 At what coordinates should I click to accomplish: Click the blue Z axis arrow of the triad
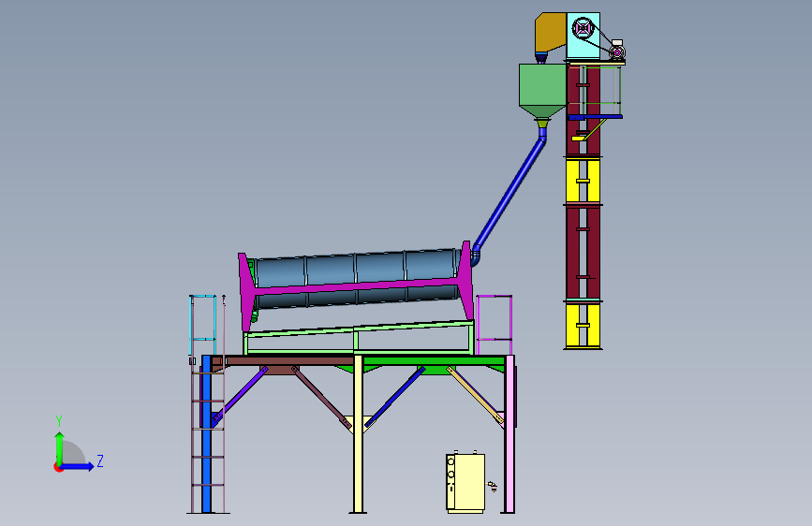(77, 466)
